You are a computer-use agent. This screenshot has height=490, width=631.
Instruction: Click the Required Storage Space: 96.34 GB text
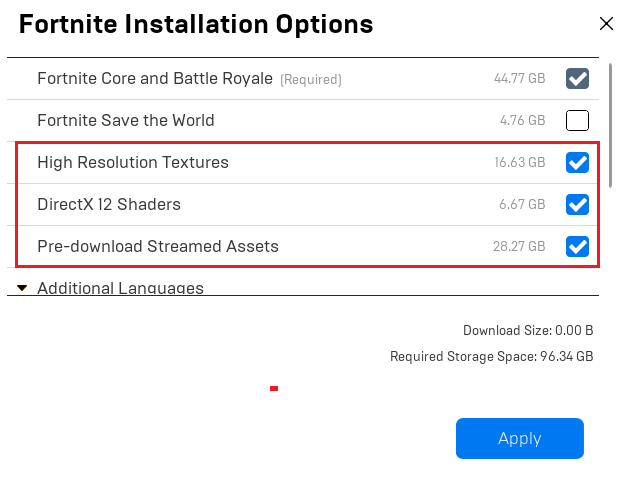click(491, 356)
